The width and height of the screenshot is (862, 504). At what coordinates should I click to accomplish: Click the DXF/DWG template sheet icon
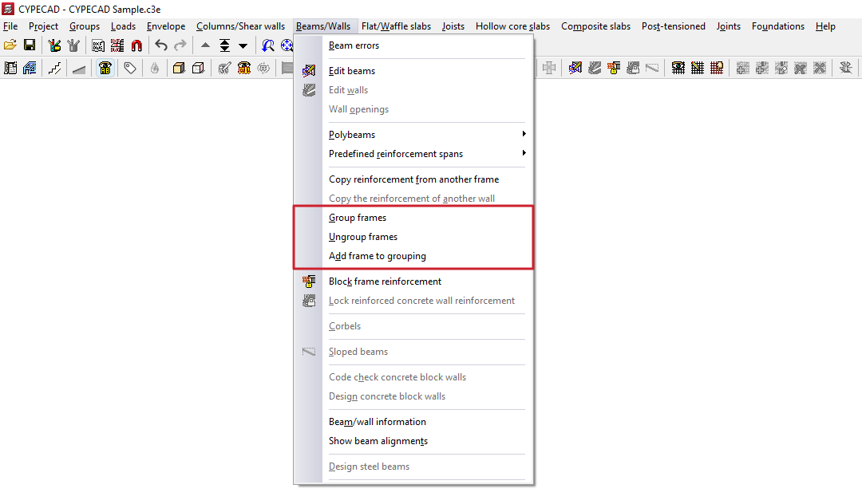(98, 45)
